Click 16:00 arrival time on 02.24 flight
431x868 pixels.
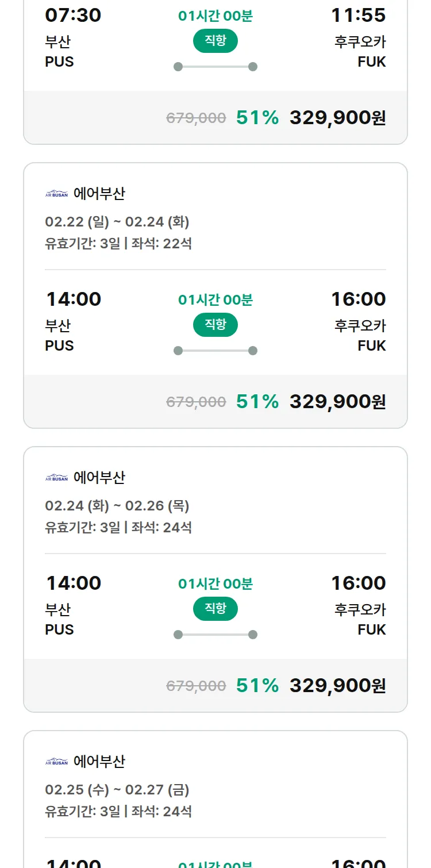(x=358, y=583)
